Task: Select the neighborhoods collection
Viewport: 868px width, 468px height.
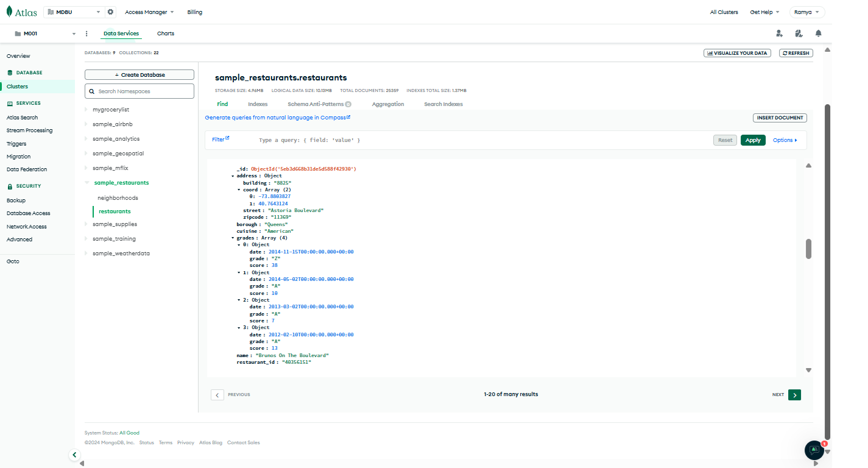Action: (x=118, y=198)
